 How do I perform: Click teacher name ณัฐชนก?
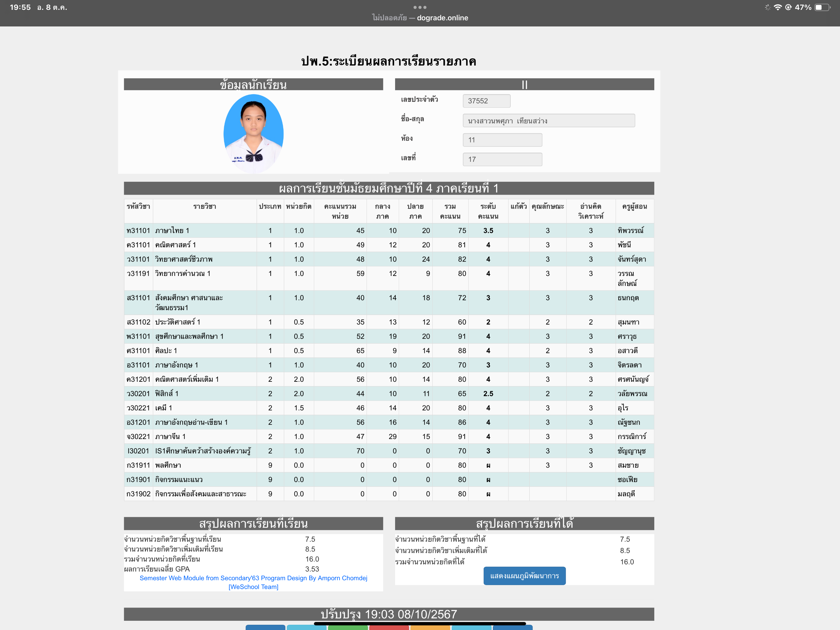click(629, 422)
